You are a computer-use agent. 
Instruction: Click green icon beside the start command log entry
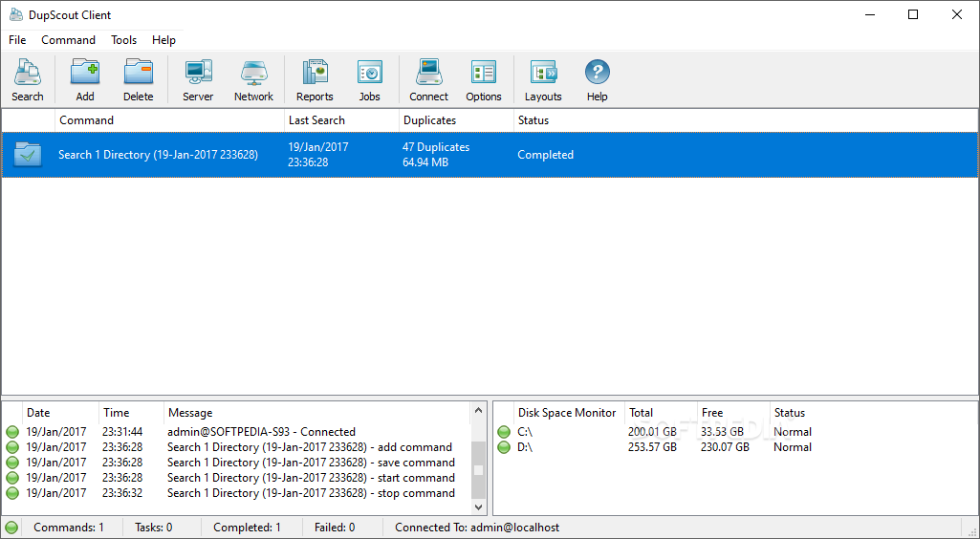pyautogui.click(x=12, y=478)
